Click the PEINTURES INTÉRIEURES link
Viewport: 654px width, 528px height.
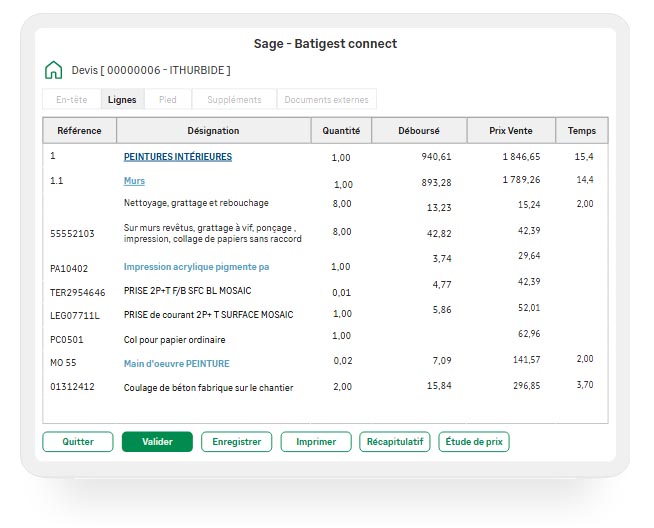tap(178, 157)
